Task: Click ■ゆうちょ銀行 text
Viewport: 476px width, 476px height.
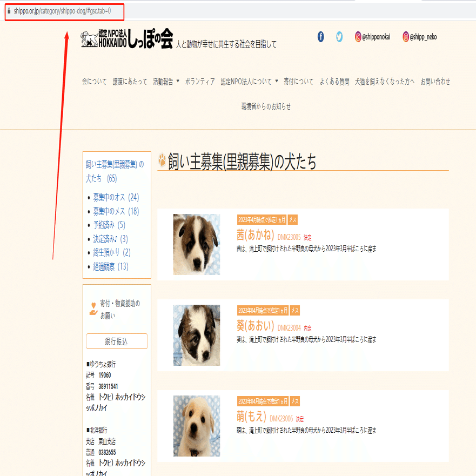Action: tap(101, 364)
